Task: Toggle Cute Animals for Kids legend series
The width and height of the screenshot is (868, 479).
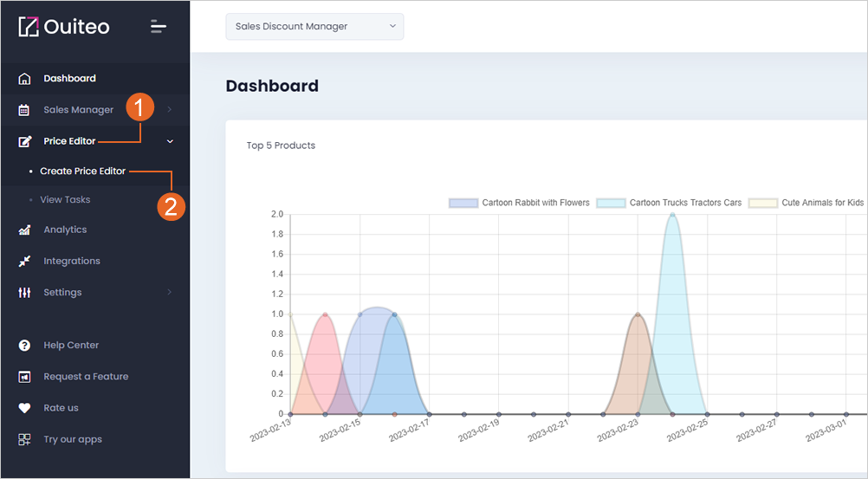Action: click(x=806, y=203)
